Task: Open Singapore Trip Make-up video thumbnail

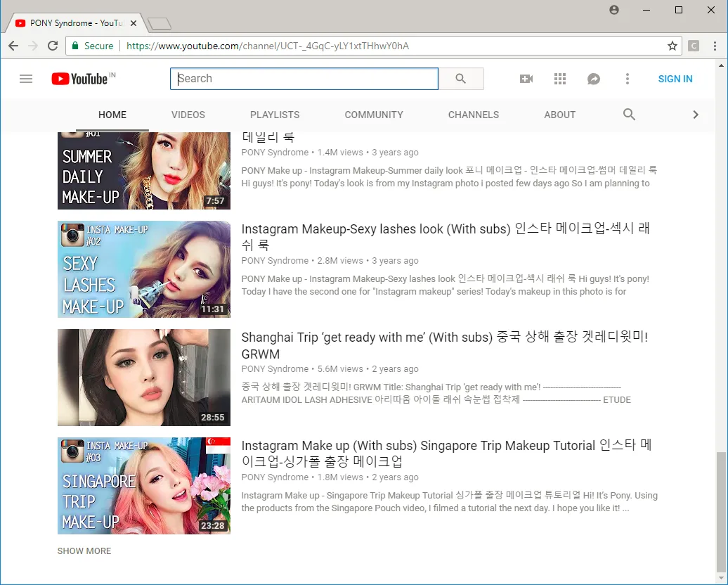Action: (144, 486)
